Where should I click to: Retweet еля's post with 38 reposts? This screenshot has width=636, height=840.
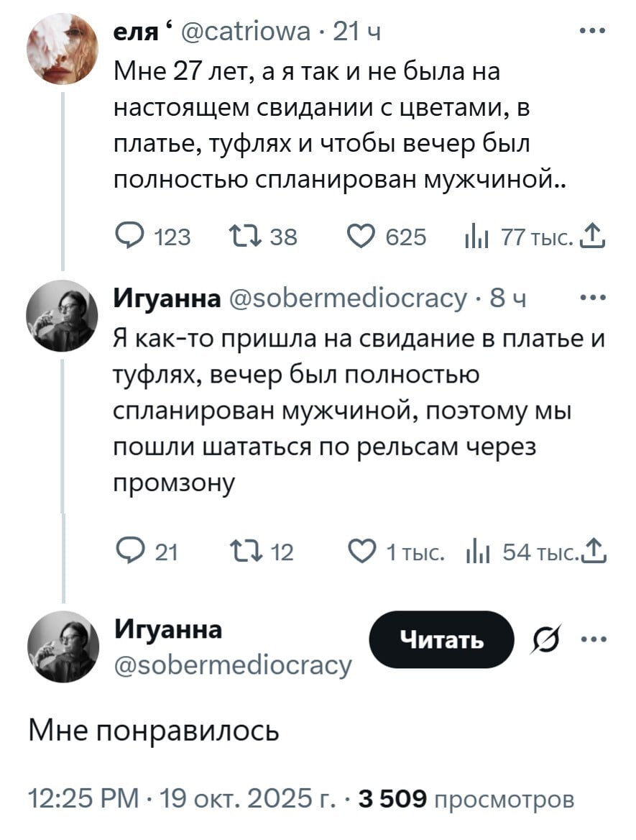coord(239,237)
